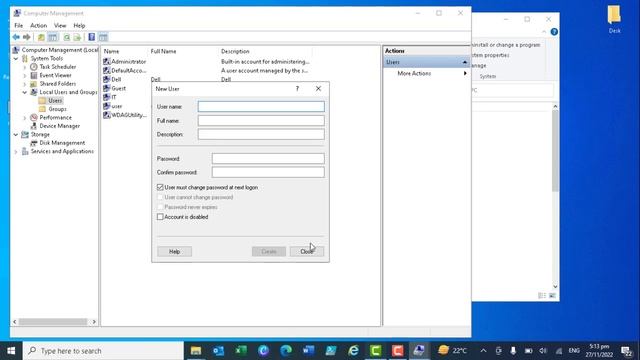640x360 pixels.
Task: Select Performance in the console tree
Action: (56, 118)
